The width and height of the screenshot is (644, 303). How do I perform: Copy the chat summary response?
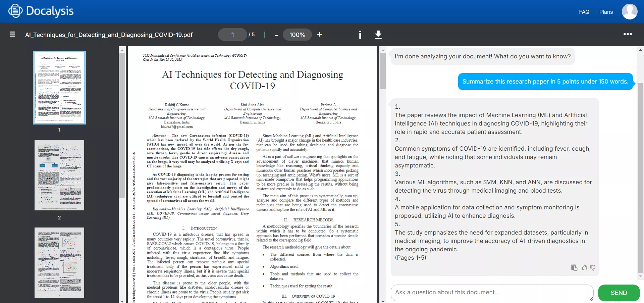pos(574,267)
